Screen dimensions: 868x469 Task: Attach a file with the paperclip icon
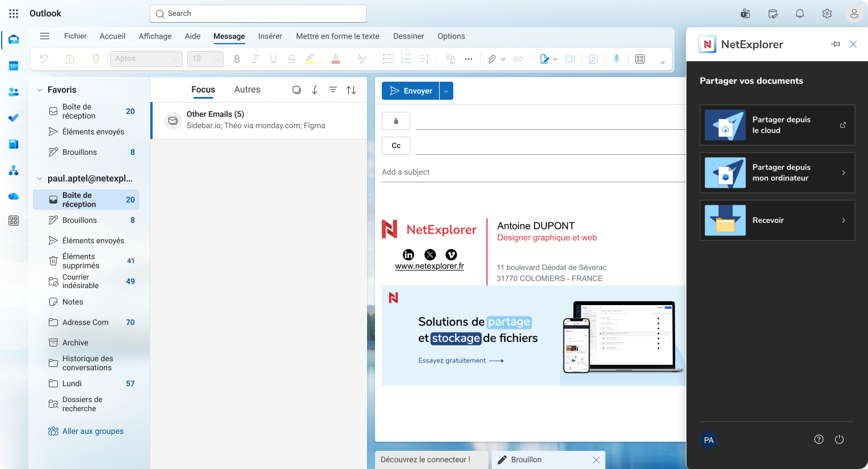click(x=492, y=58)
